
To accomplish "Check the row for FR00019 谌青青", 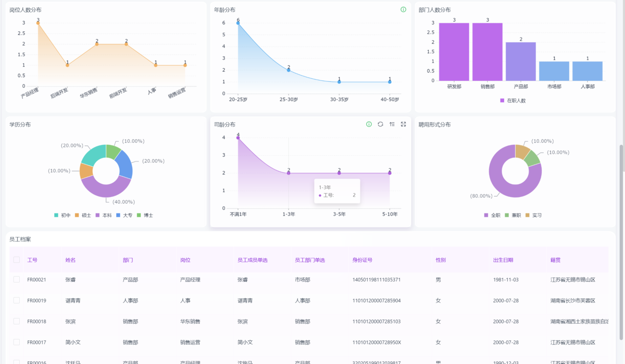I will pos(17,300).
